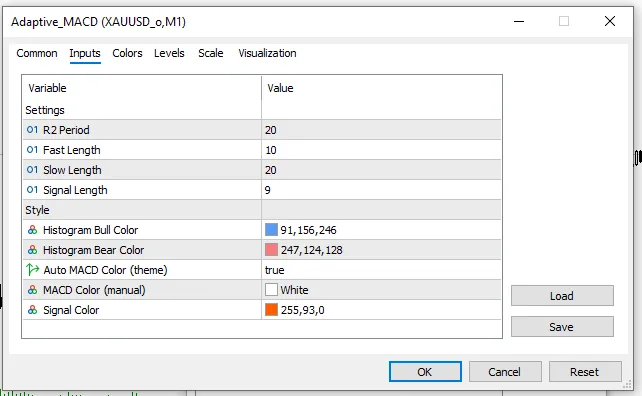Select the Signal Color label
The width and height of the screenshot is (642, 396).
(71, 310)
